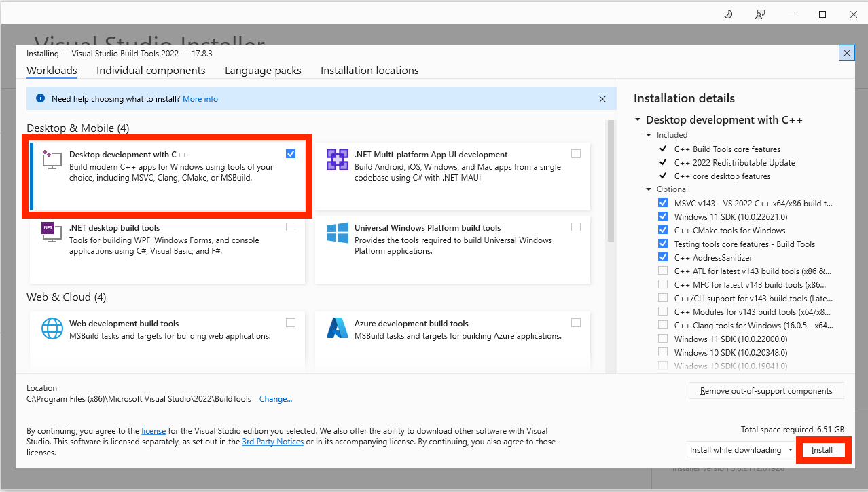The image size is (868, 492).
Task: Close the installing dialog with top-right X
Action: point(846,53)
